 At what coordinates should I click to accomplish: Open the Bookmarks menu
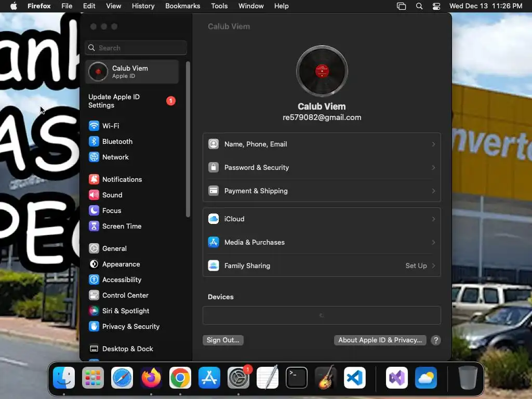182,6
